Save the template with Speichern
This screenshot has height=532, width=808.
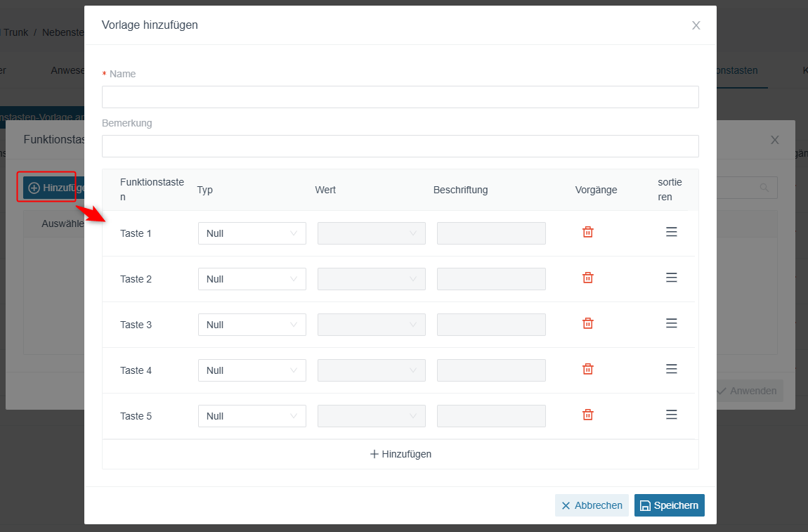(x=669, y=505)
